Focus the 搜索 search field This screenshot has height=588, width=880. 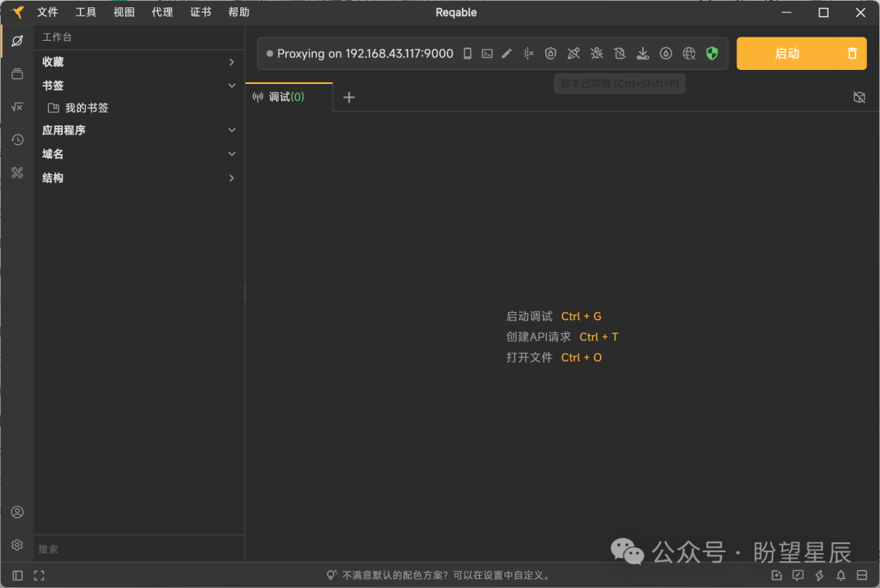tap(139, 549)
